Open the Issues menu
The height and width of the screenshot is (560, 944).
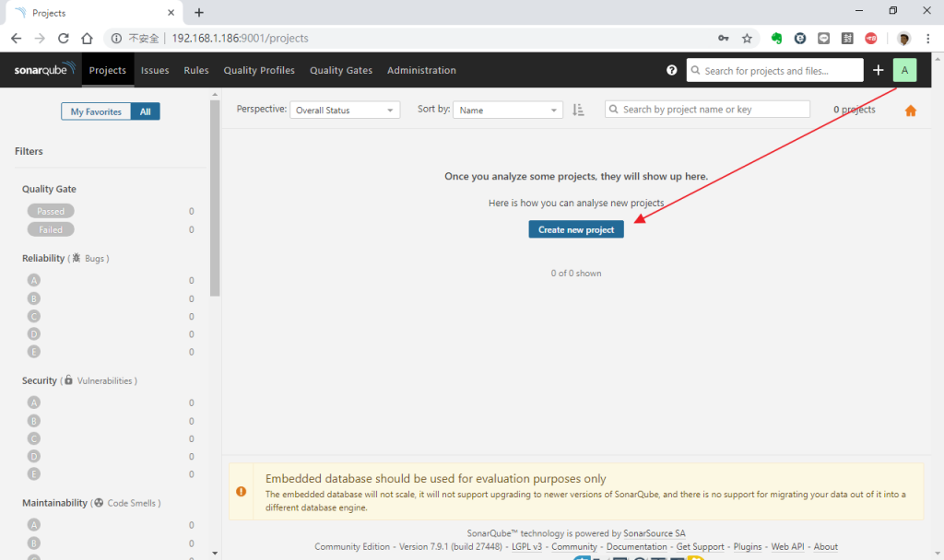155,70
